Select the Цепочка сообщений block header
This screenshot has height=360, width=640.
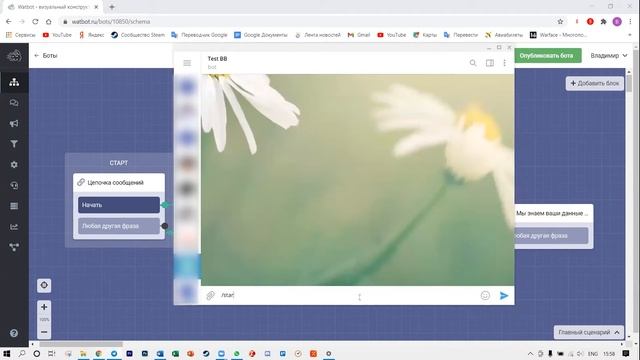pyautogui.click(x=119, y=182)
